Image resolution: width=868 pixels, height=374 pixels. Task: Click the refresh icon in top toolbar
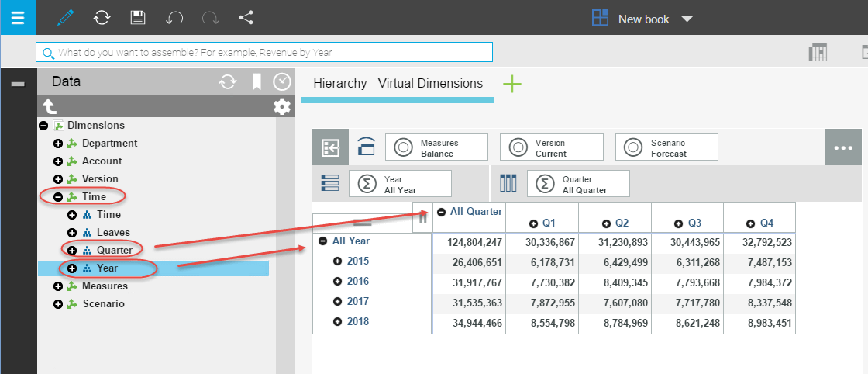[x=102, y=18]
